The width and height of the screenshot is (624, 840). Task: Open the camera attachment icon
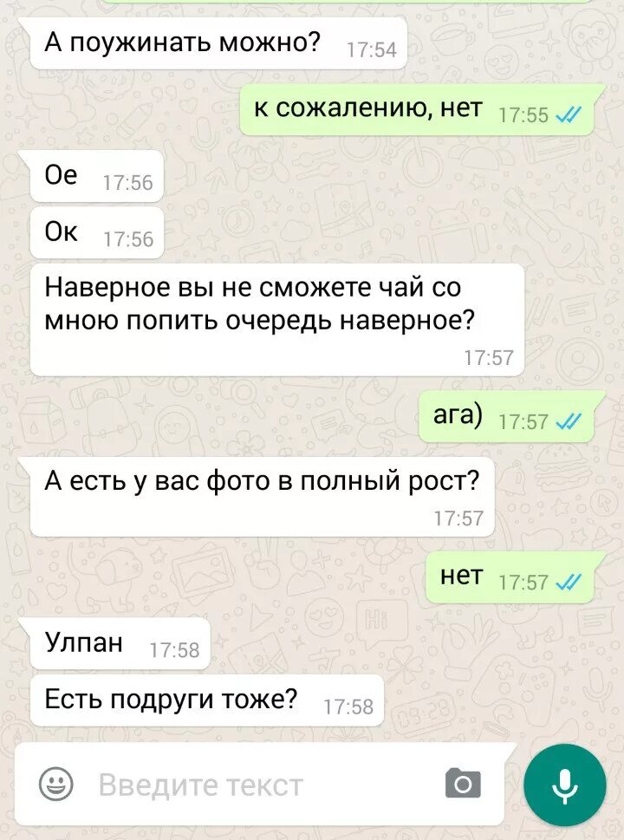click(x=463, y=783)
